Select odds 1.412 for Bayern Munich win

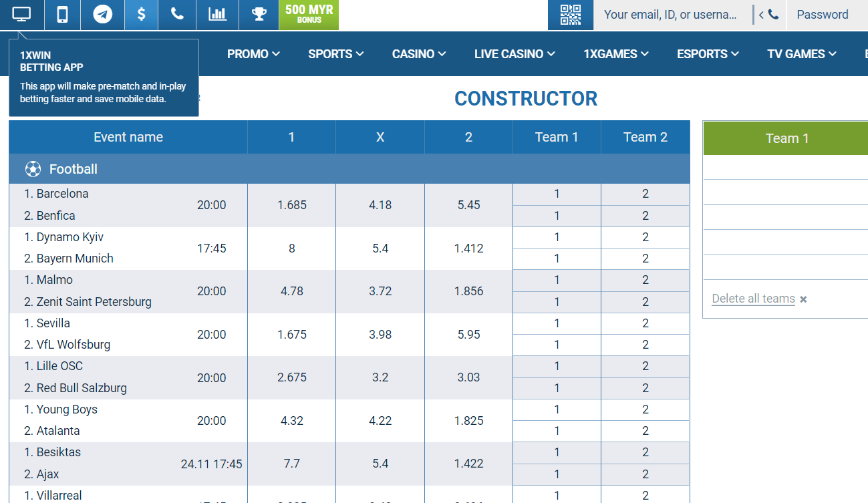pyautogui.click(x=468, y=248)
